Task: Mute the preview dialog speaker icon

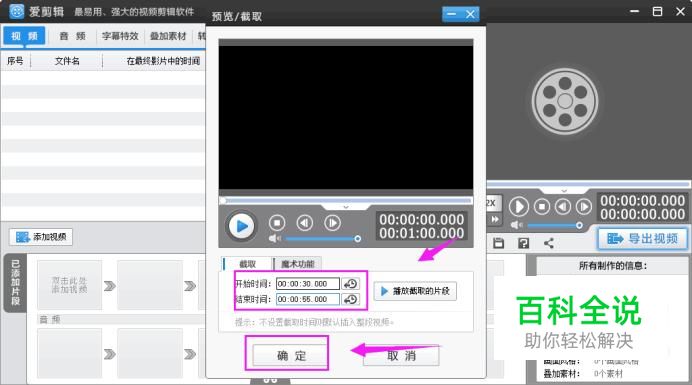Action: click(x=274, y=238)
